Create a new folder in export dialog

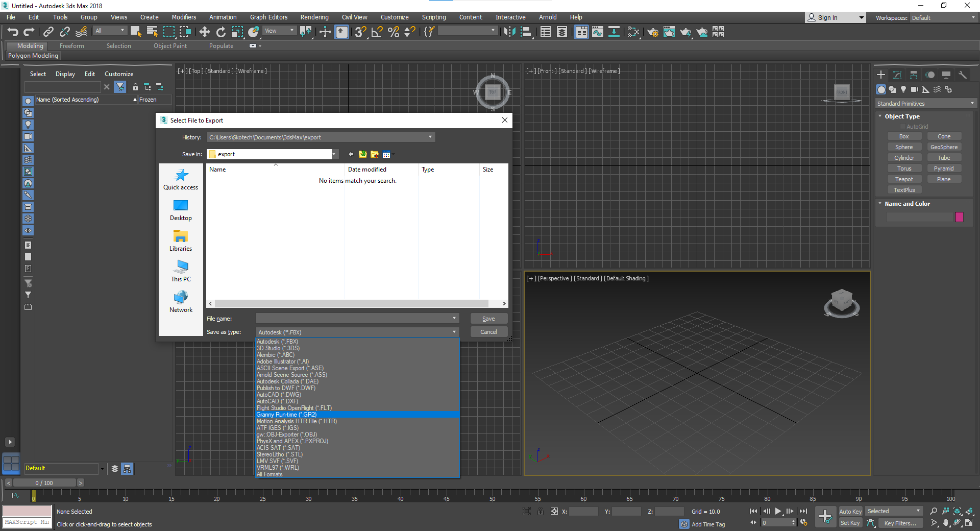point(375,154)
